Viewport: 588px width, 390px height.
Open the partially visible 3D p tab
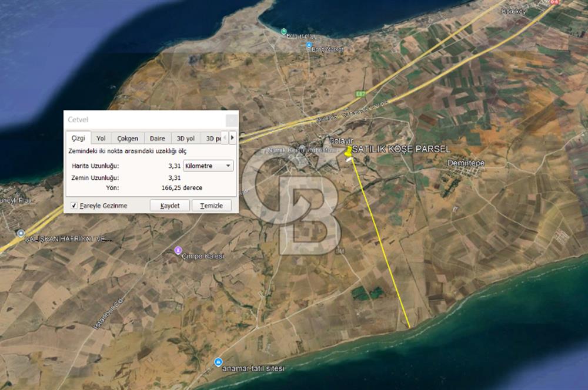tap(211, 138)
